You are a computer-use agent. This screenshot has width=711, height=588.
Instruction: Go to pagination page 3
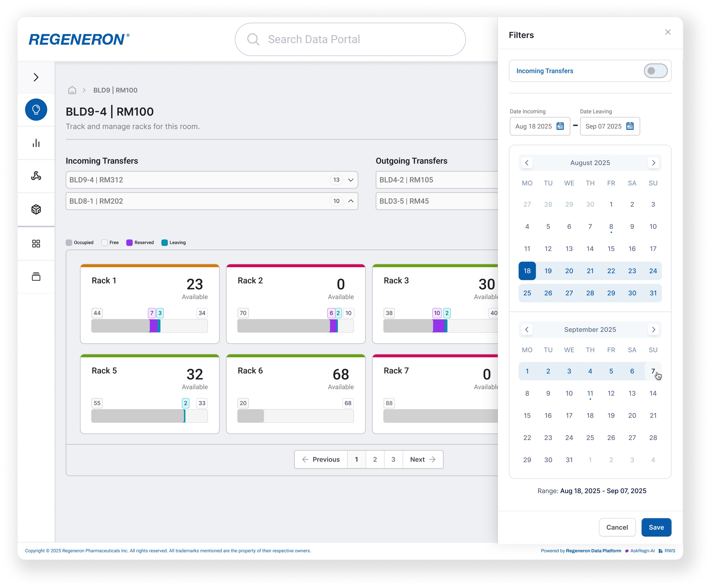pos(393,459)
